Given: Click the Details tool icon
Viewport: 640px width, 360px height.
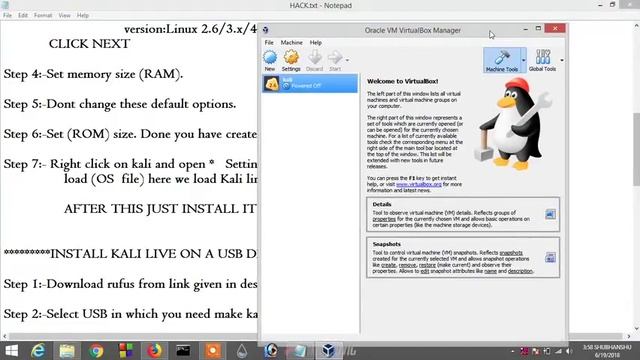Looking at the screenshot, I should pyautogui.click(x=550, y=214).
